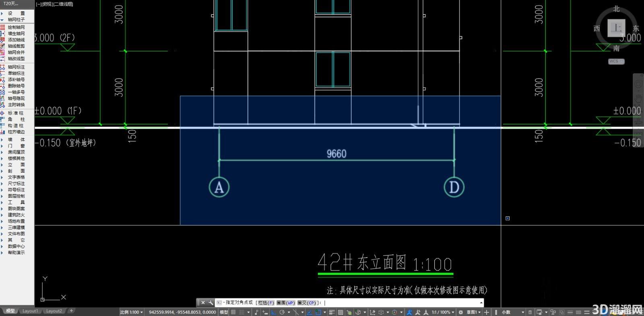The width and height of the screenshot is (644, 316).
Task: Click the 俯视 view control label
Action: coord(47,4)
